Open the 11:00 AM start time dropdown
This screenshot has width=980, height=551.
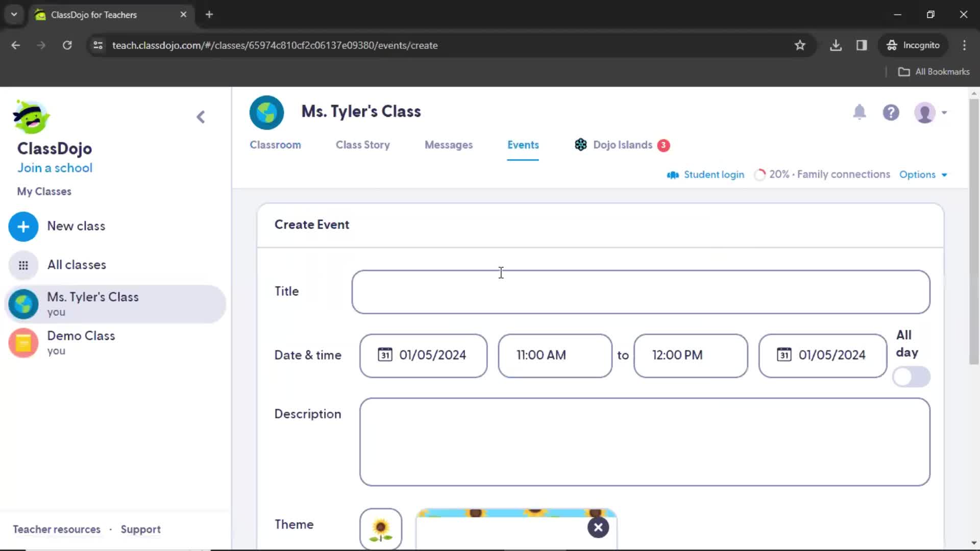tap(555, 356)
